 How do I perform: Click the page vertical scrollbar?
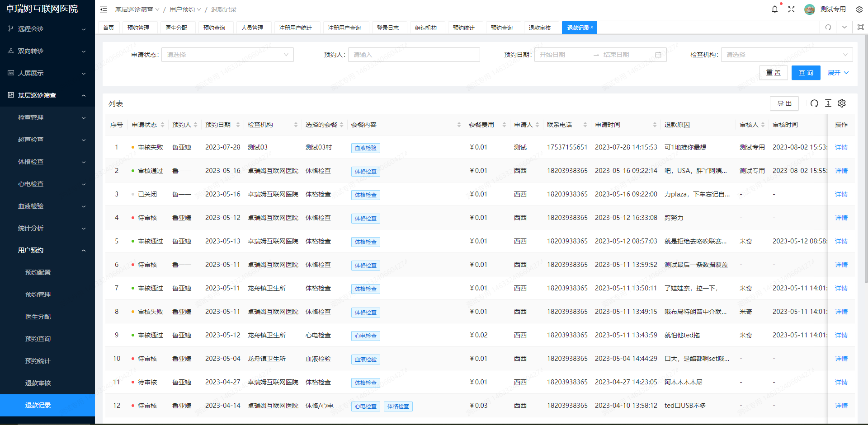pos(866,158)
